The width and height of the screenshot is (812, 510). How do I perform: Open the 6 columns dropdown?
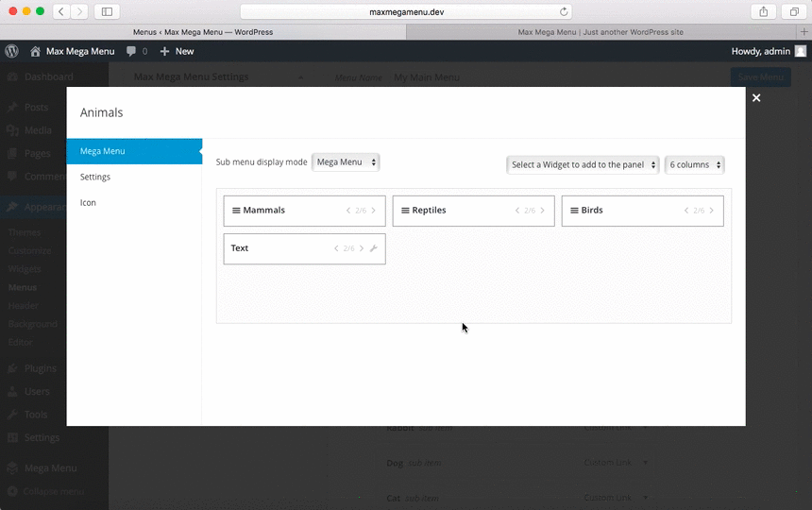tap(694, 164)
